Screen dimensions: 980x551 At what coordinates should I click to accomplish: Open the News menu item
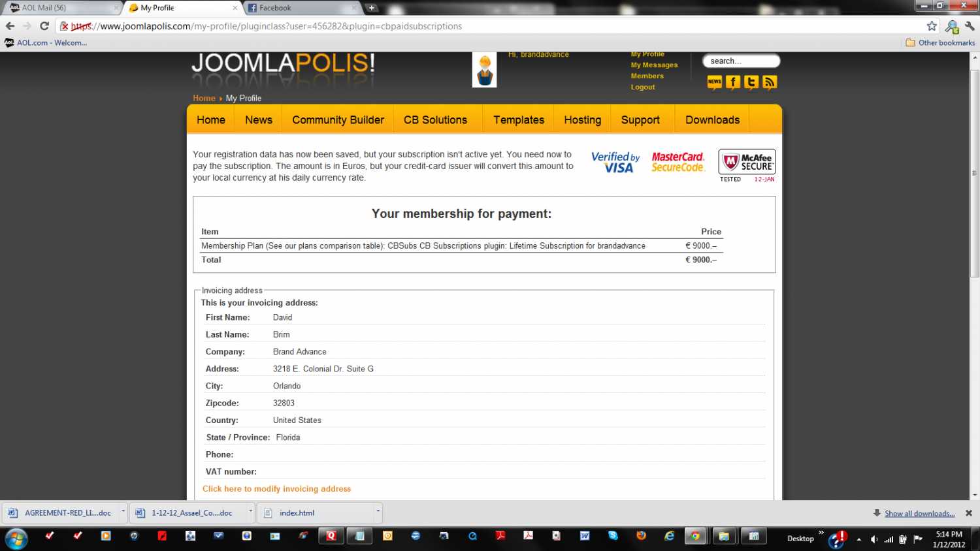[259, 120]
